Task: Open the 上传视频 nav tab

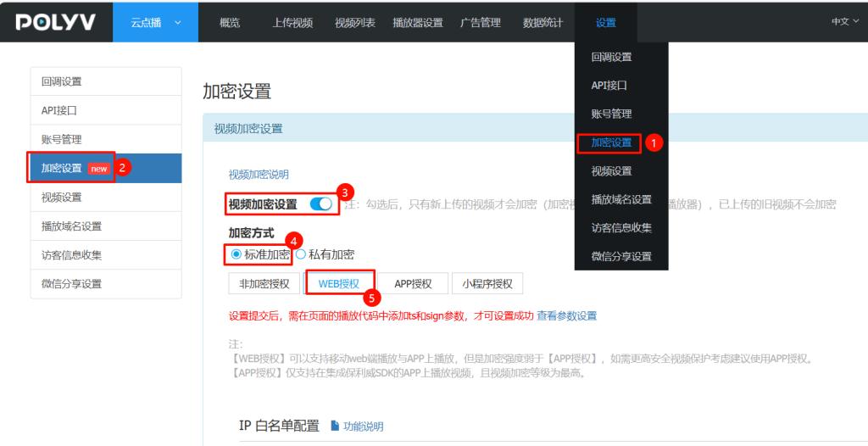Action: pos(292,23)
